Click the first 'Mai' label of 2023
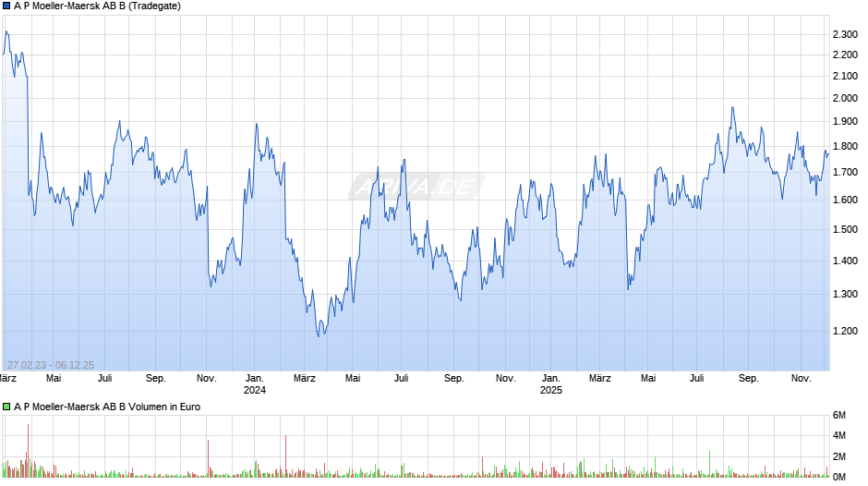Screen dimensions: 868x486 [x=54, y=378]
